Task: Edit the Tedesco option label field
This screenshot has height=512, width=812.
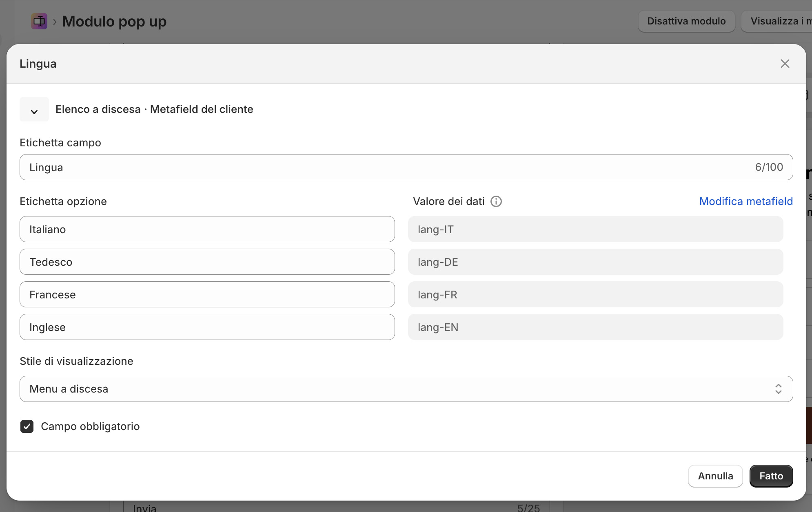Action: pos(207,262)
